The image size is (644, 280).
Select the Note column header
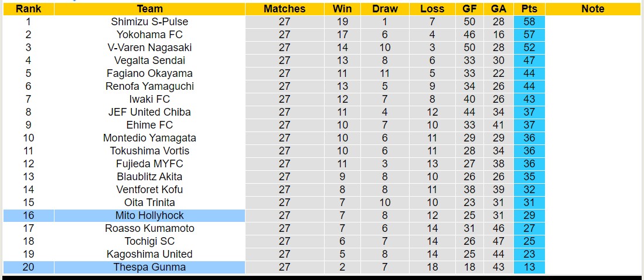[x=592, y=9]
